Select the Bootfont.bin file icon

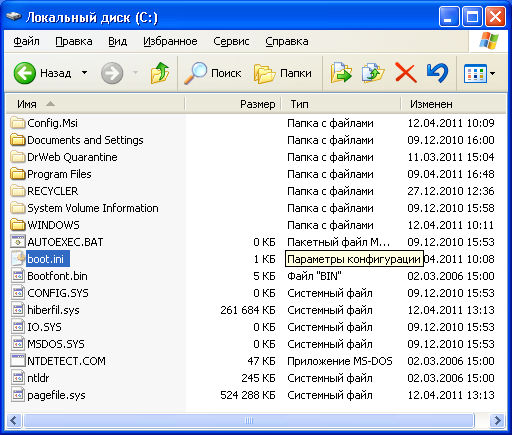point(18,276)
